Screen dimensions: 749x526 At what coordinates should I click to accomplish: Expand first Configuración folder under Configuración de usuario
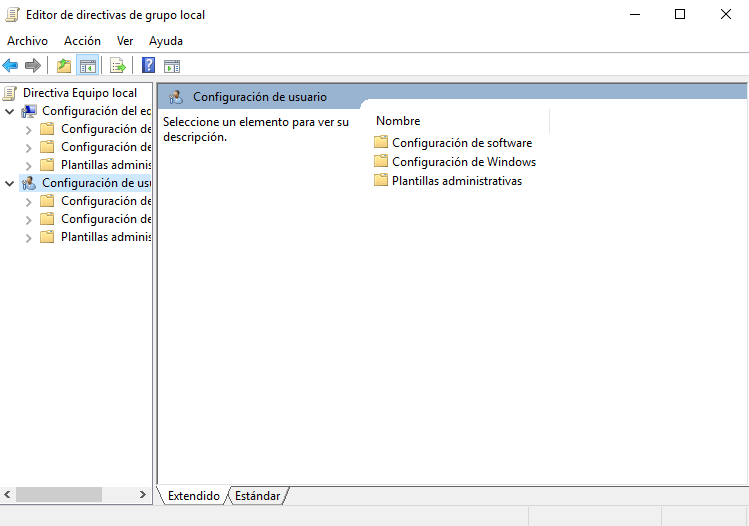[29, 202]
